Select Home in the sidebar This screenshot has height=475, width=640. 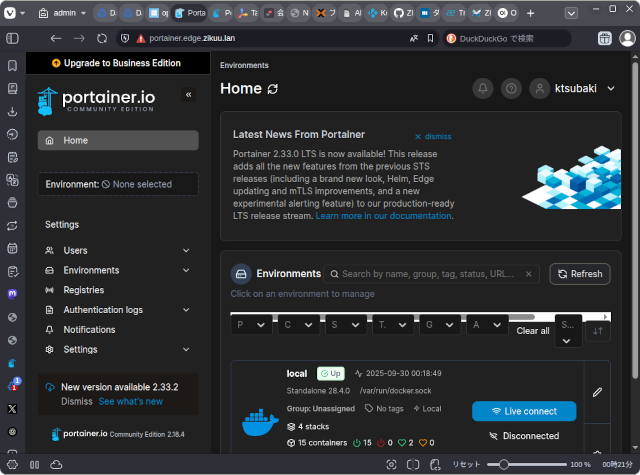click(117, 141)
